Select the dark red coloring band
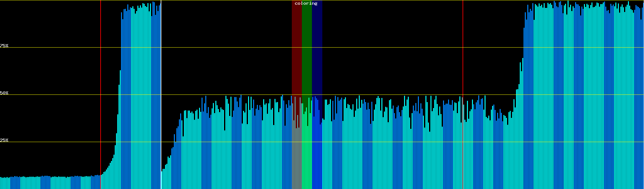Image resolution: width=644 pixels, height=189 pixels. tap(297, 47)
